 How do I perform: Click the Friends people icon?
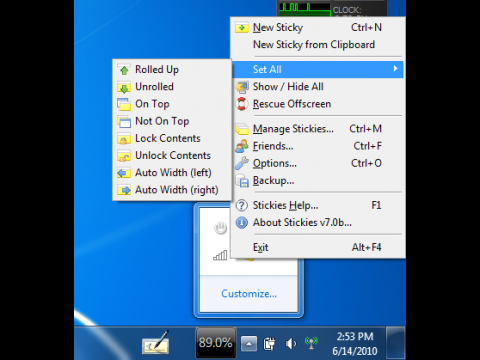click(242, 146)
